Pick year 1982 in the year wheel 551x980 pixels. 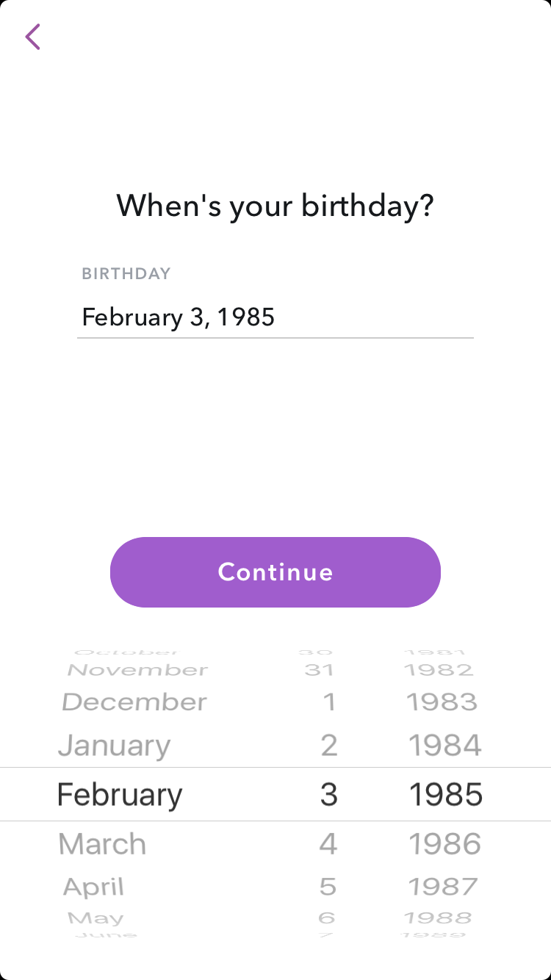439,670
